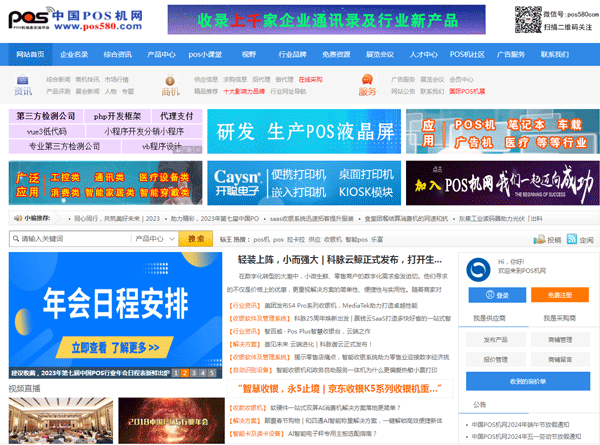
Task: Open the 研发生产POS液晶屏 banner
Action: 304,131
